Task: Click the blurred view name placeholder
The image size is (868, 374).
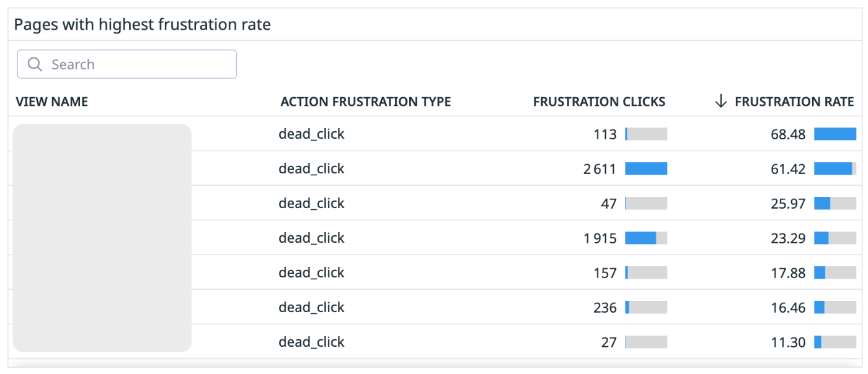Action: (x=102, y=238)
